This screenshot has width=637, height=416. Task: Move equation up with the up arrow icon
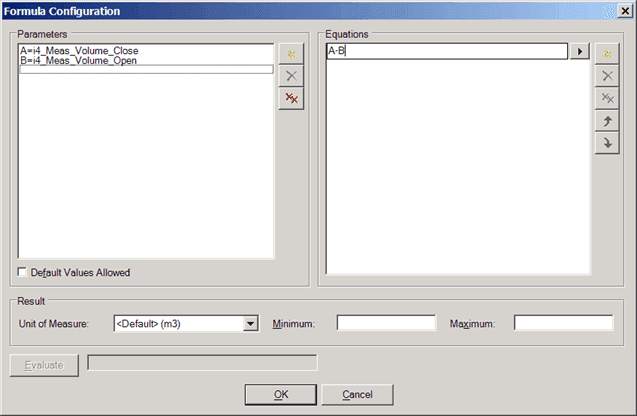click(607, 121)
